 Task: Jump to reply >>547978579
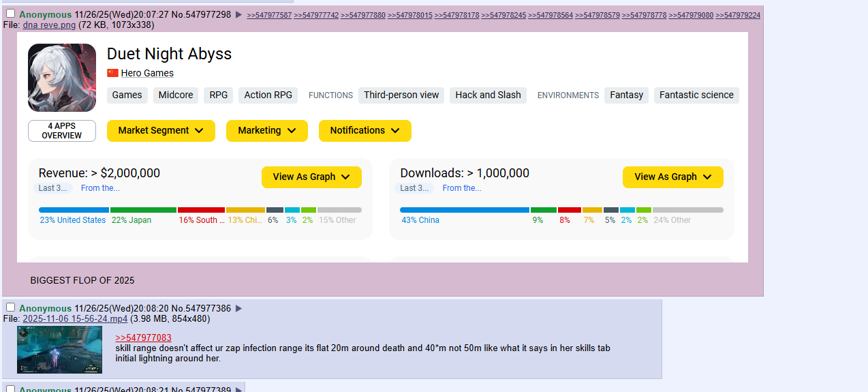click(598, 15)
